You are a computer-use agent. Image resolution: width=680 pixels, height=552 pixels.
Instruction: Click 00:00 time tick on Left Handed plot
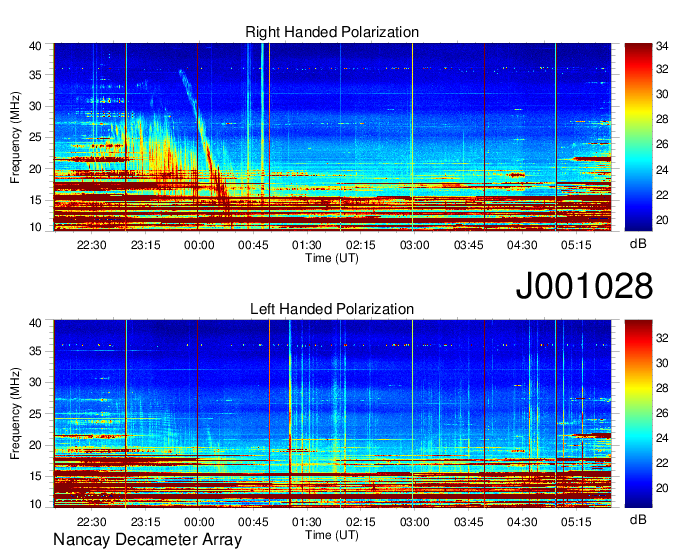click(199, 522)
